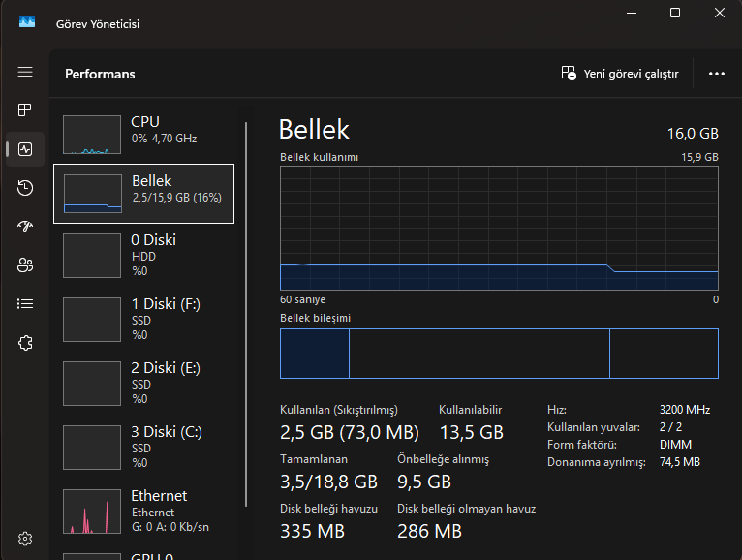Click Yeni görevi çalıştır button
The image size is (742, 560).
click(620, 74)
